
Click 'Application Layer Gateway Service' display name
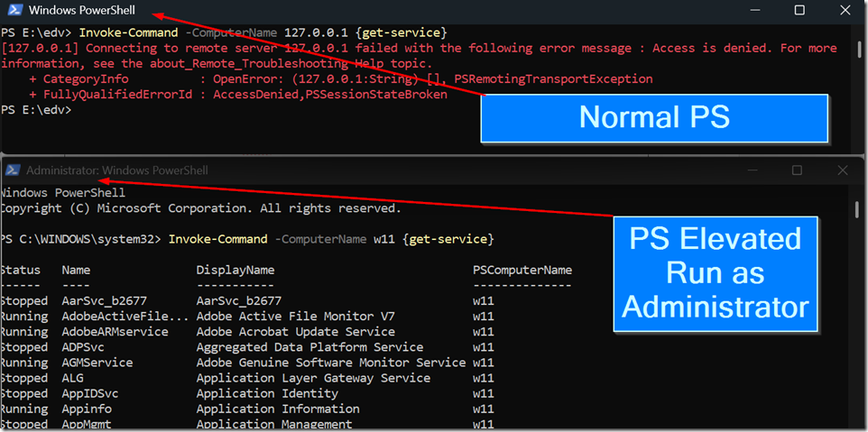[x=313, y=379]
